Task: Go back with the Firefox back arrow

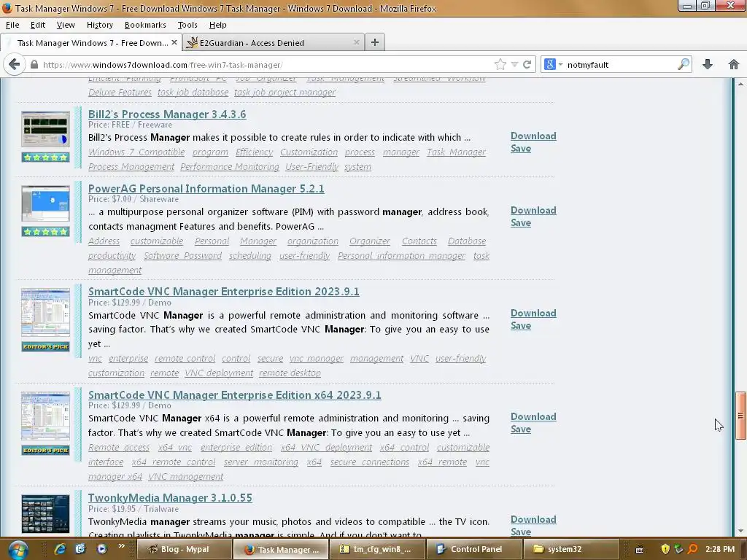Action: [x=15, y=64]
